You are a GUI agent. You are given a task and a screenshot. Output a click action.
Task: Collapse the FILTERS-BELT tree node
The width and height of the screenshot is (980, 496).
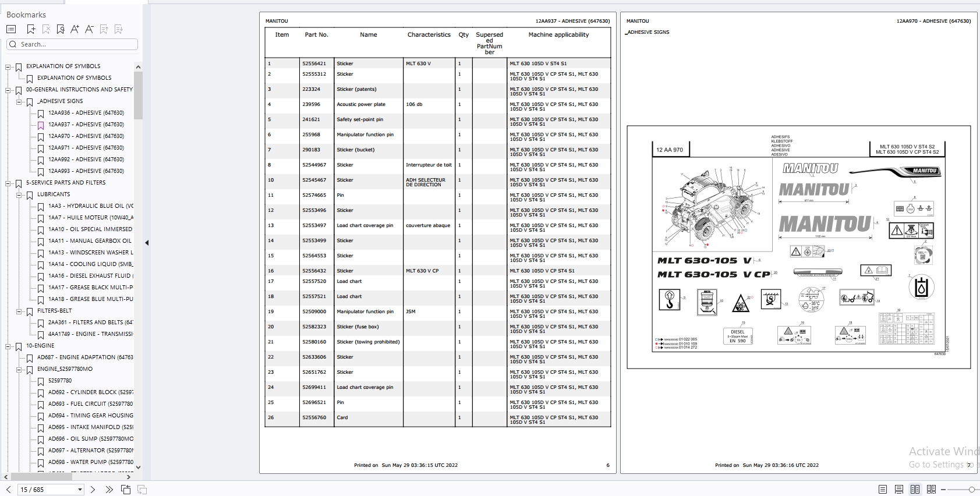[x=19, y=311]
